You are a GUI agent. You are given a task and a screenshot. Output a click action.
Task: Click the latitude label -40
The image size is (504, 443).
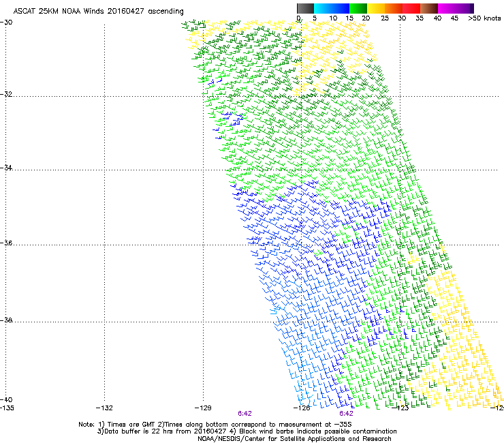(6, 399)
